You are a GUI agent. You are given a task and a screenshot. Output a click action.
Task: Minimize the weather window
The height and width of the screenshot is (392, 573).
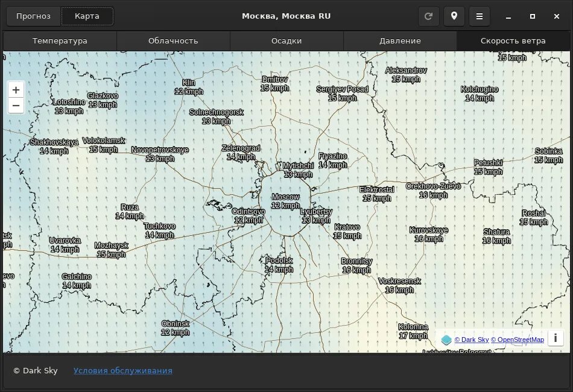click(x=508, y=16)
